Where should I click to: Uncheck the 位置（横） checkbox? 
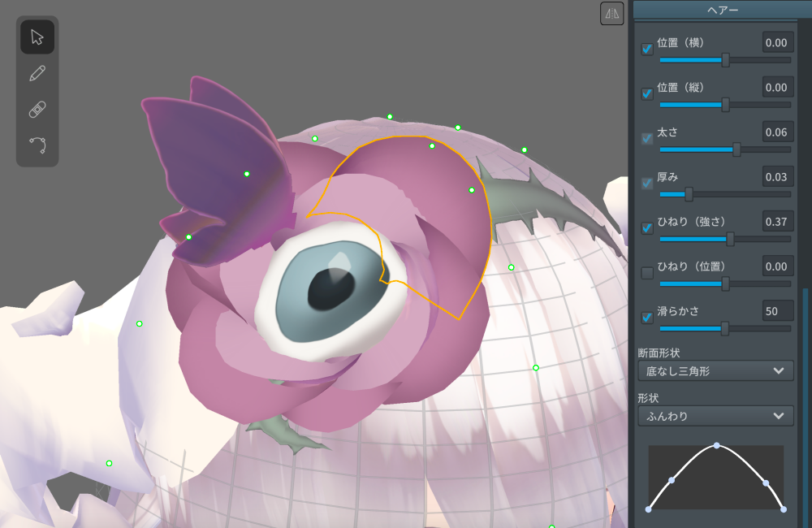coord(647,50)
